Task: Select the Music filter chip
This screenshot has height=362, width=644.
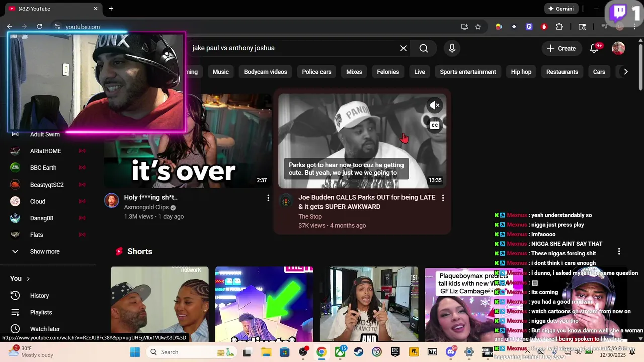Action: pos(220,72)
